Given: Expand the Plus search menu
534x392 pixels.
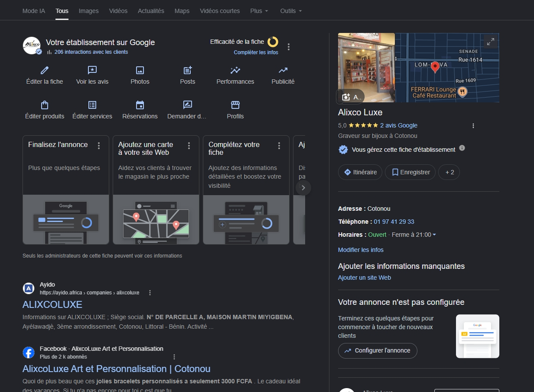Looking at the screenshot, I should coord(259,11).
